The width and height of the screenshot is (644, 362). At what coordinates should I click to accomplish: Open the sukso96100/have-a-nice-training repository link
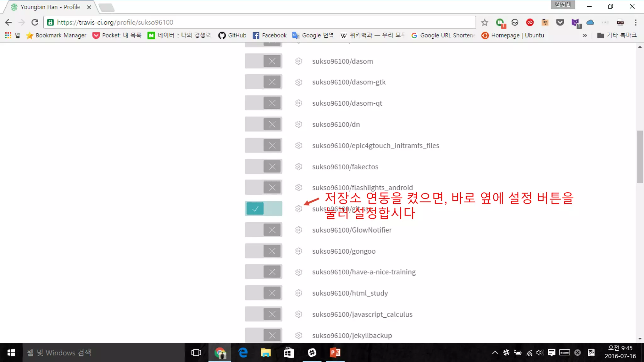364,272
